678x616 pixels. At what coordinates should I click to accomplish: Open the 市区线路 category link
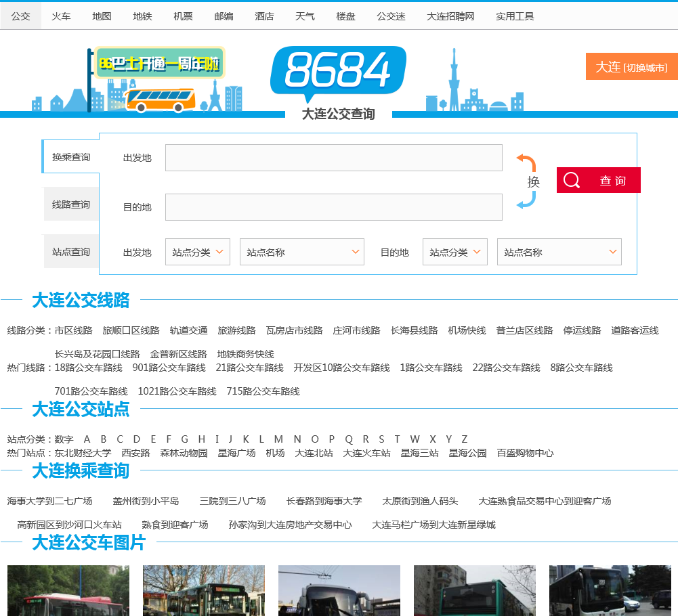coord(74,330)
